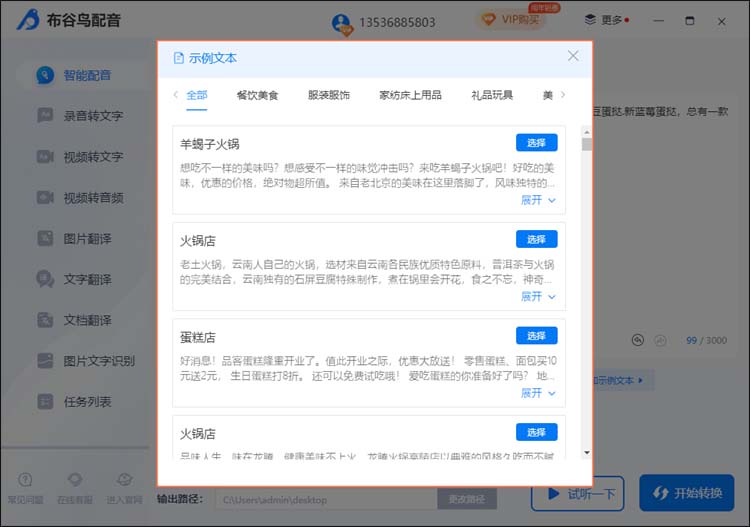Screen dimensions: 750x527
Task: Open 文档翻译 in the sidebar
Action: click(74, 320)
